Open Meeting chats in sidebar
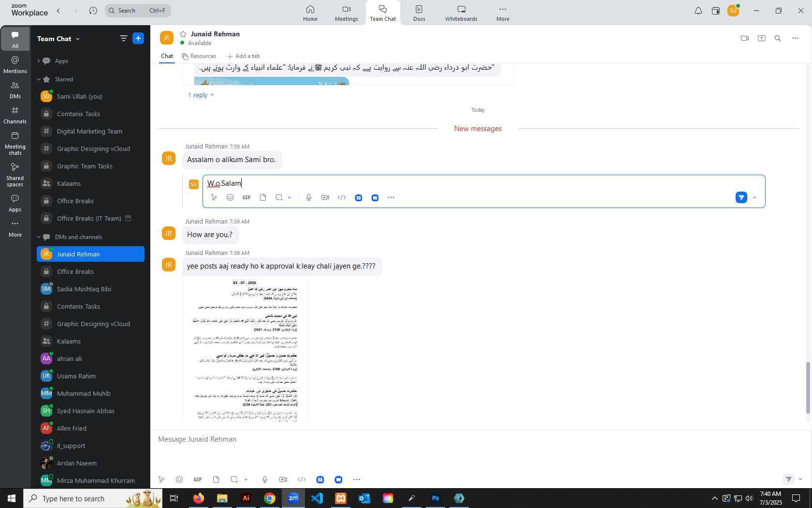 (x=15, y=143)
